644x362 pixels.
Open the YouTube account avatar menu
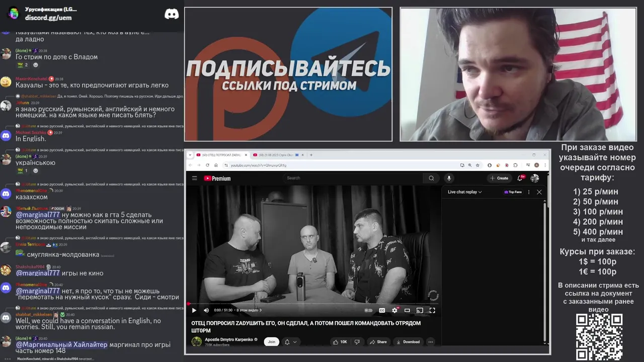point(535,178)
